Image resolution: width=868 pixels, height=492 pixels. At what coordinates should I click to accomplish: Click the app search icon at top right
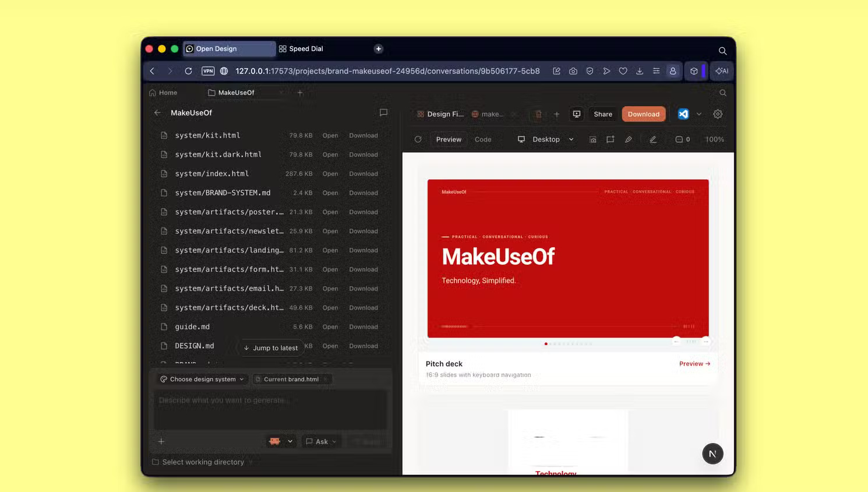(x=723, y=93)
